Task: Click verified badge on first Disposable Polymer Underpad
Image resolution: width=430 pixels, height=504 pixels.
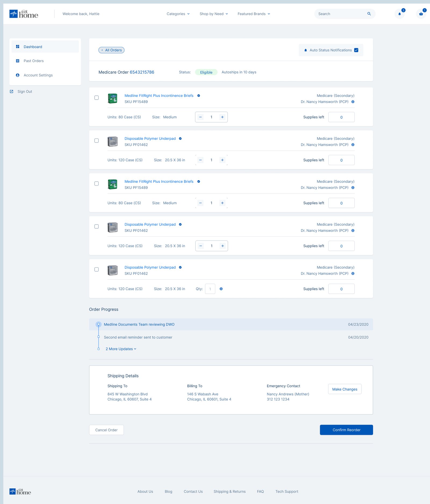Action: click(180, 139)
